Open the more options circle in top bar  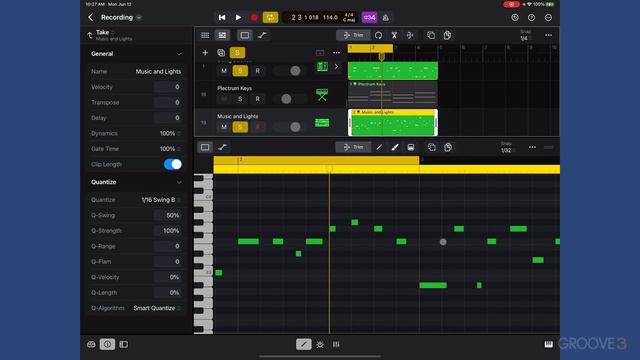[548, 18]
